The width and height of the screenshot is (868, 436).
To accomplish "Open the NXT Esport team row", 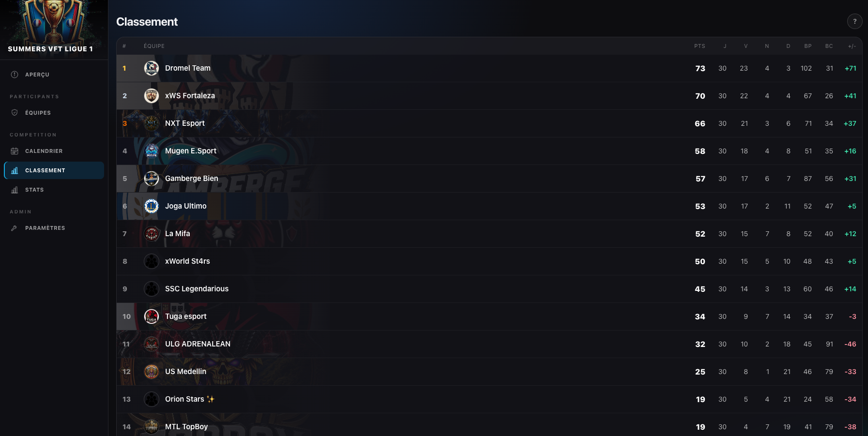I will click(489, 123).
